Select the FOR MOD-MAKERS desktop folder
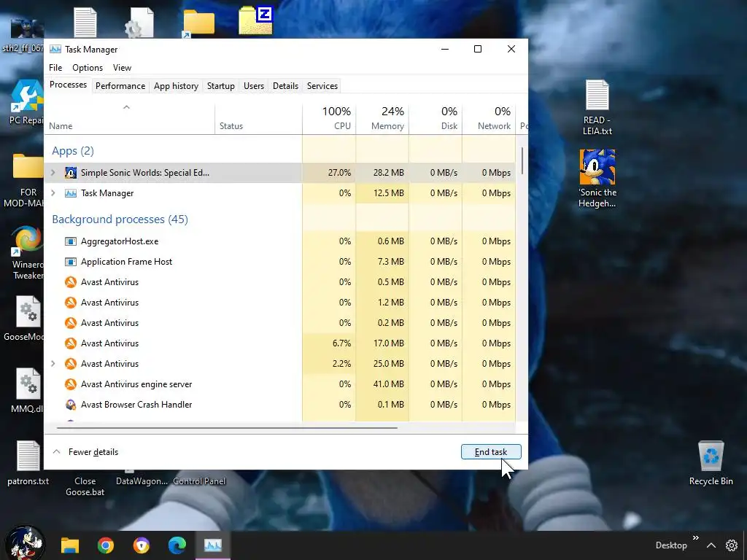This screenshot has width=747, height=560. coord(26,181)
